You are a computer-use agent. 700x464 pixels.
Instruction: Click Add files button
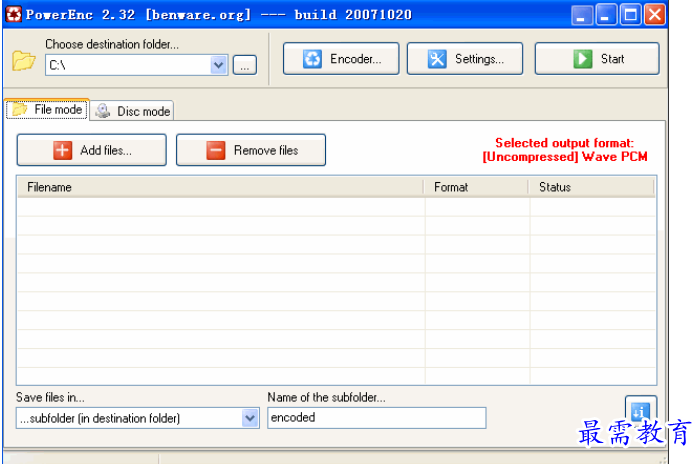point(92,150)
